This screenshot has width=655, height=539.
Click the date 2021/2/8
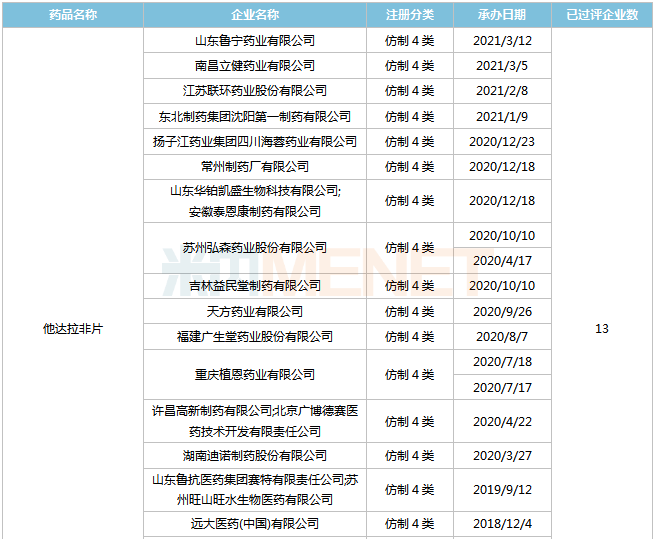click(x=502, y=91)
